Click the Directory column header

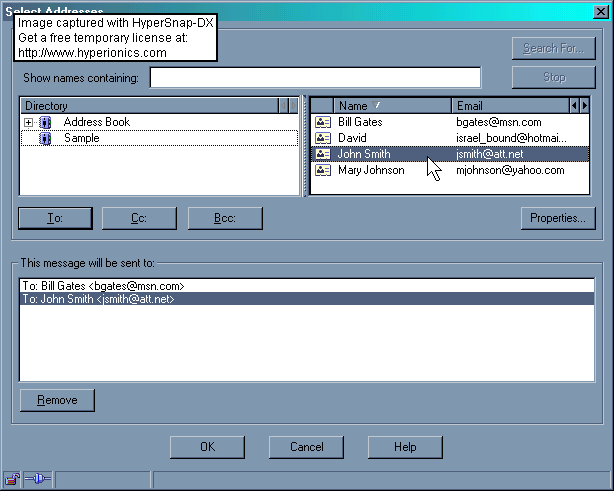point(149,106)
